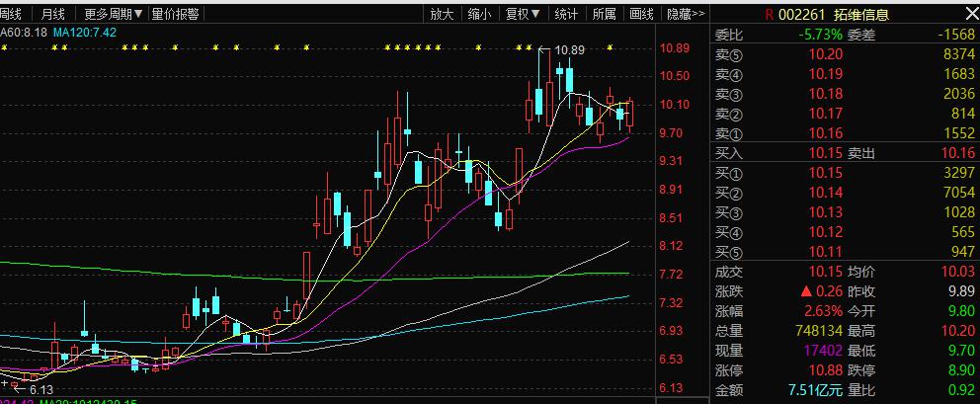Click 放大 to zoom in the chart
The width and height of the screenshot is (980, 404).
(x=442, y=14)
